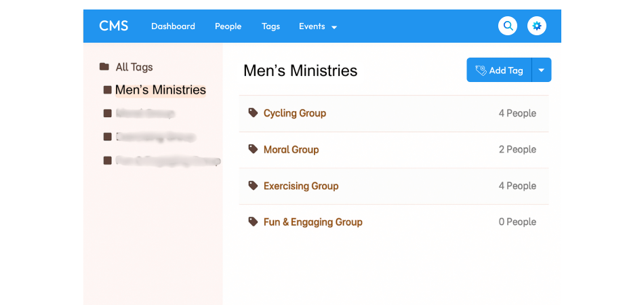Click 0 People count in Fun & Engaging row
Image resolution: width=644 pixels, height=305 pixels.
point(517,222)
